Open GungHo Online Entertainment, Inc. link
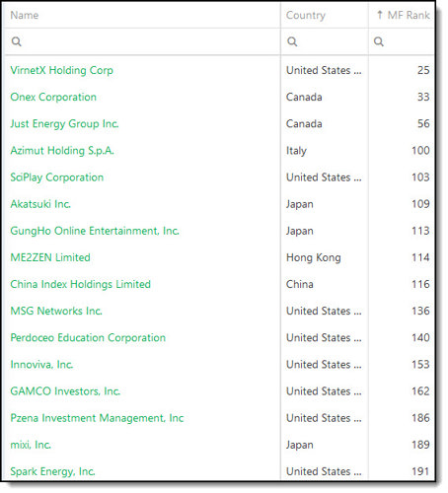 point(95,231)
